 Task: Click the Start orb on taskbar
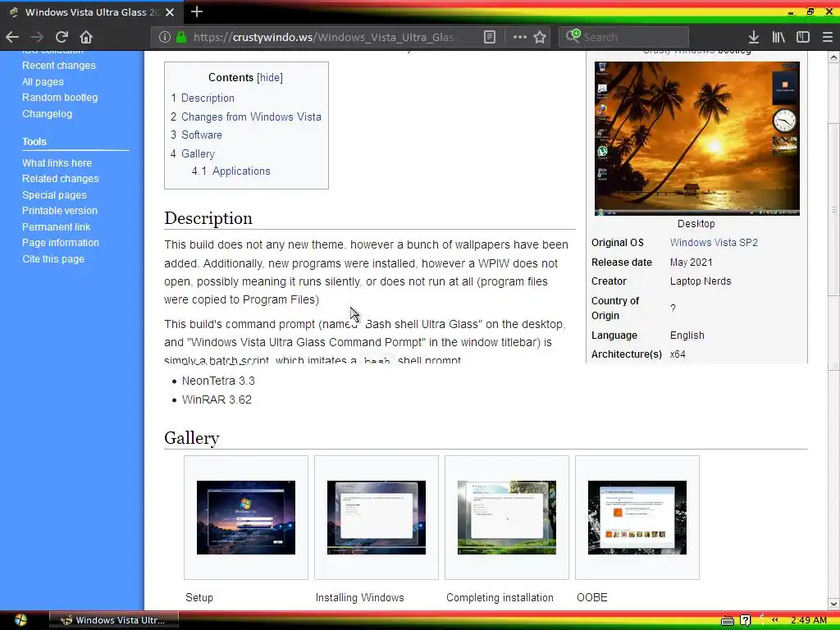pos(21,620)
